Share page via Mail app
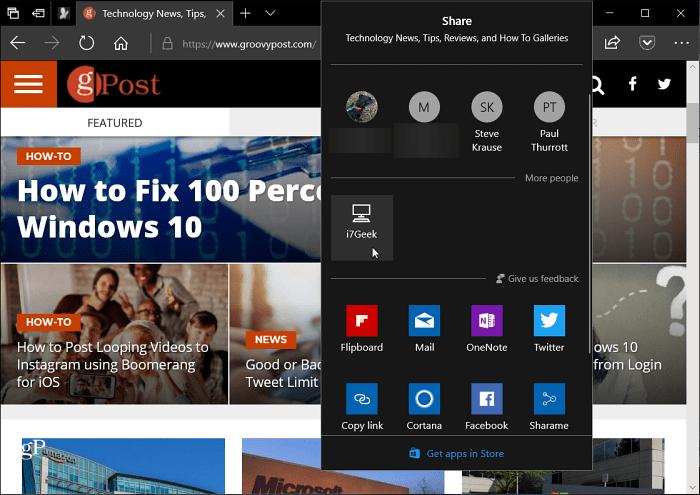Viewport: 700px width, 495px height. tap(424, 329)
